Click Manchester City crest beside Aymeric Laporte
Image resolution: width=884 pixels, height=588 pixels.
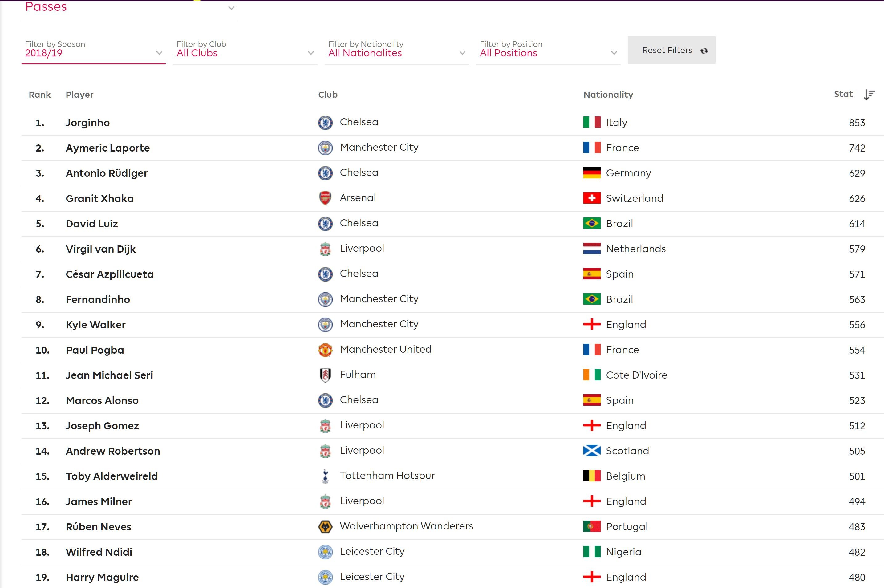(325, 148)
